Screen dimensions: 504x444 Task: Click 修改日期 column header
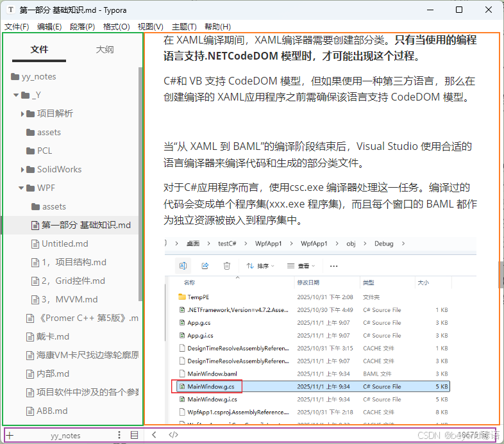(x=308, y=283)
